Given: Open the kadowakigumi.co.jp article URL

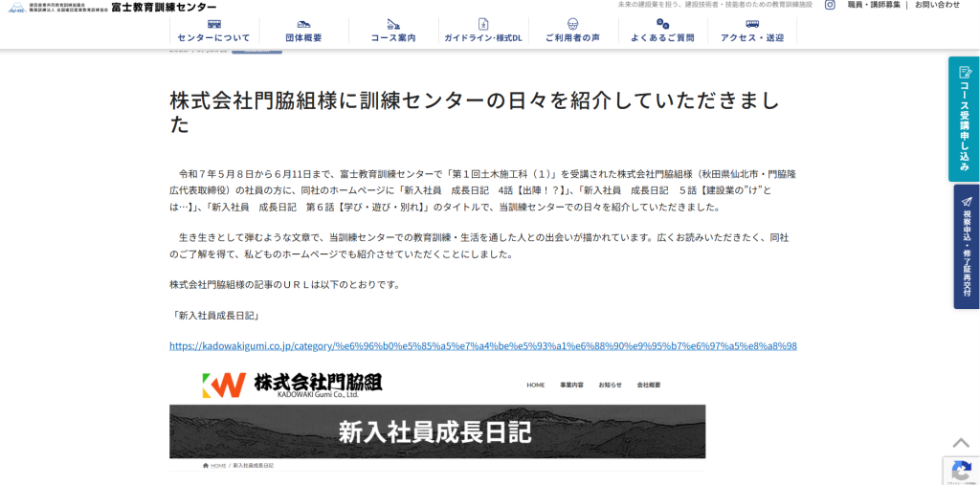Looking at the screenshot, I should click(482, 346).
